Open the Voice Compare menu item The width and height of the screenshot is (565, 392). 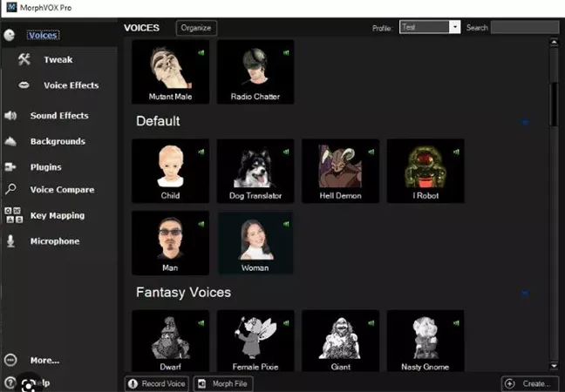click(62, 189)
